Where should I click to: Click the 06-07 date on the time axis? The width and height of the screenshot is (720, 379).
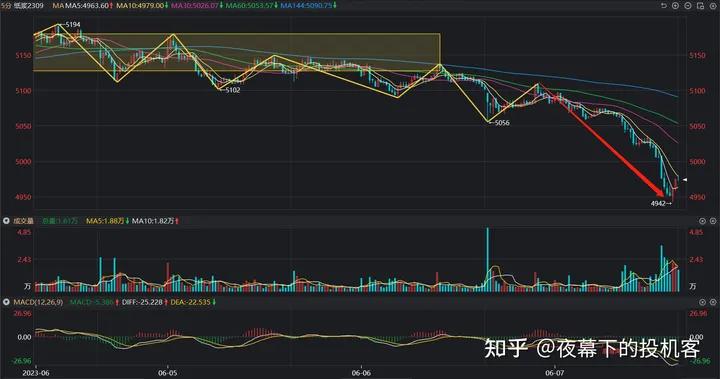pos(554,373)
